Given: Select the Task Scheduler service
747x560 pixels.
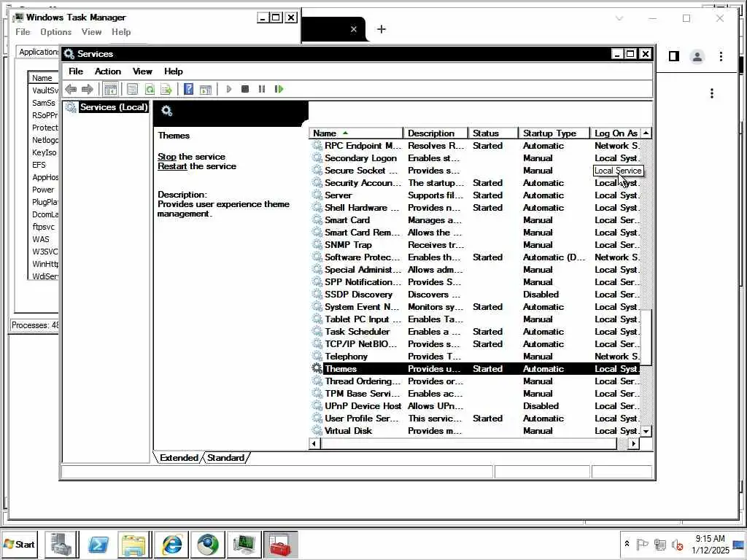Looking at the screenshot, I should (475, 332).
